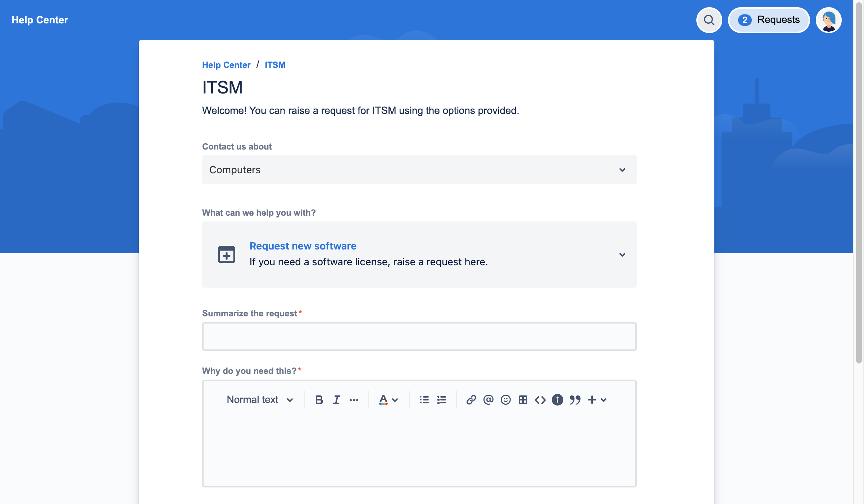
Task: Click the code block icon
Action: coord(540,400)
